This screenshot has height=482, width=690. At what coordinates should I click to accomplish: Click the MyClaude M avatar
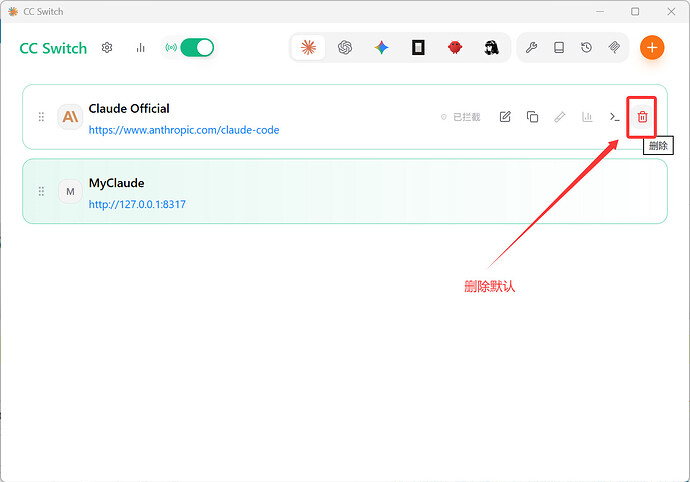(x=70, y=191)
